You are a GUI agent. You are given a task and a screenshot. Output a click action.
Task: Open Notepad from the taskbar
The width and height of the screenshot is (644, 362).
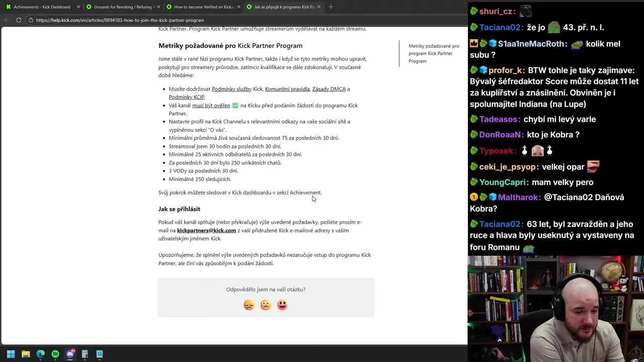(100, 354)
